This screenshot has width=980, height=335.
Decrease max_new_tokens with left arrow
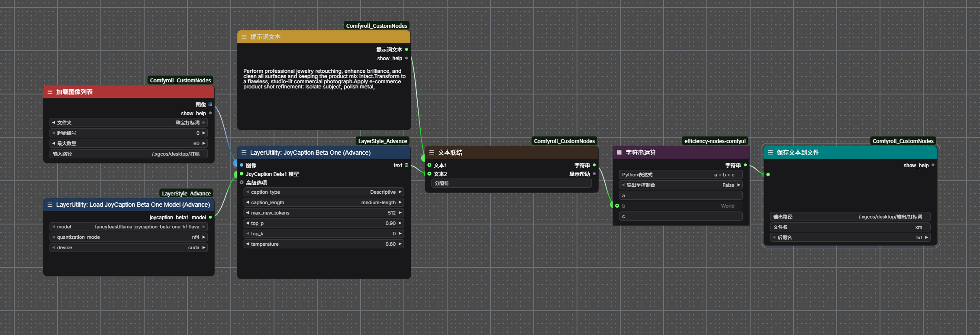(x=247, y=213)
